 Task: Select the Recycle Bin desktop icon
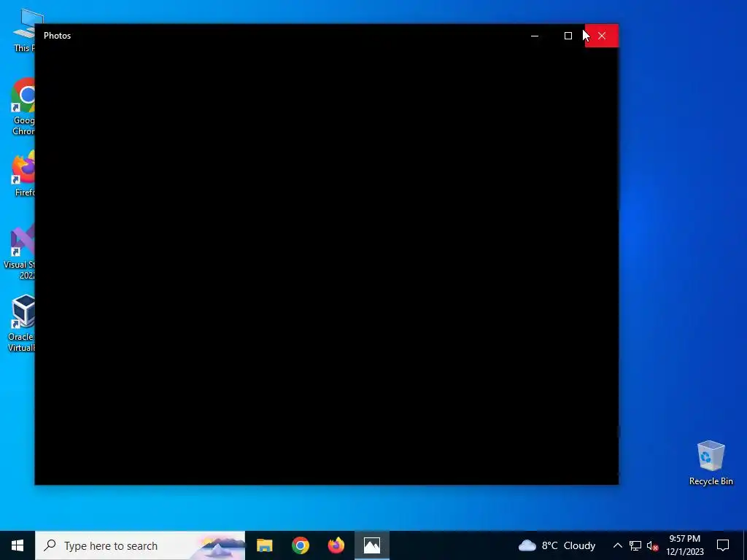tap(711, 463)
